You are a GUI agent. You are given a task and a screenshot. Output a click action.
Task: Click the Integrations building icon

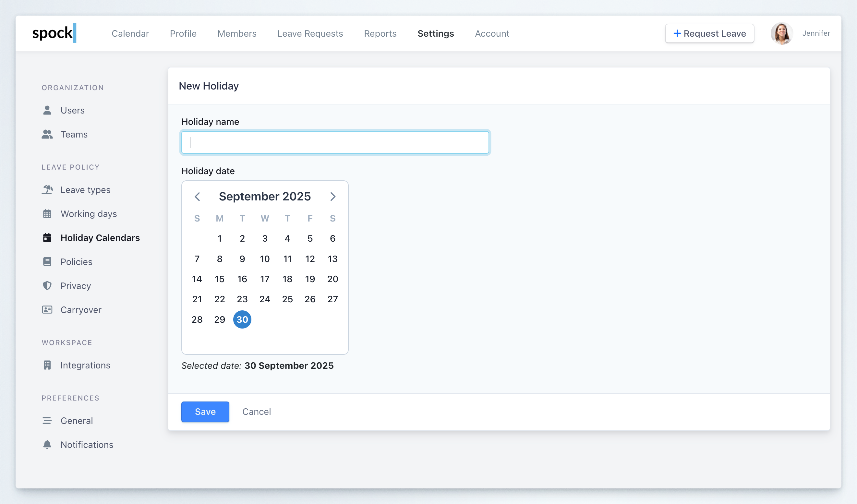[47, 365]
